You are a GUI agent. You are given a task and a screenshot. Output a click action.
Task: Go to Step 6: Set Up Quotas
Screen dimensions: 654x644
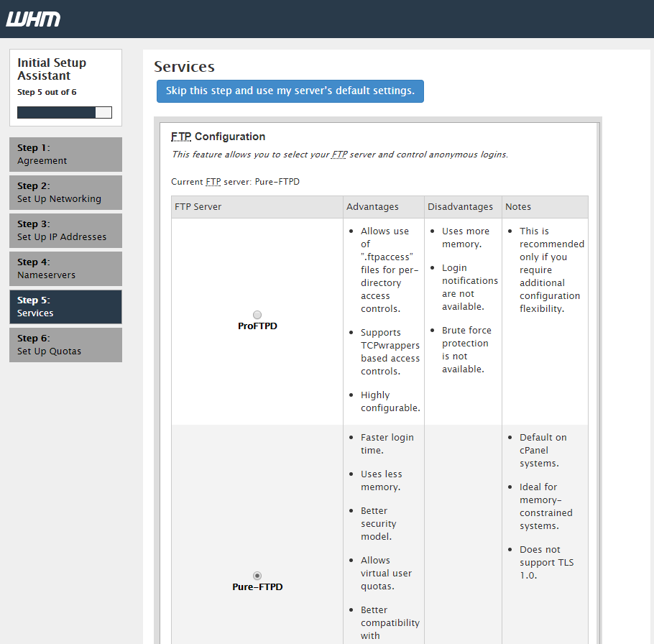[x=66, y=345]
